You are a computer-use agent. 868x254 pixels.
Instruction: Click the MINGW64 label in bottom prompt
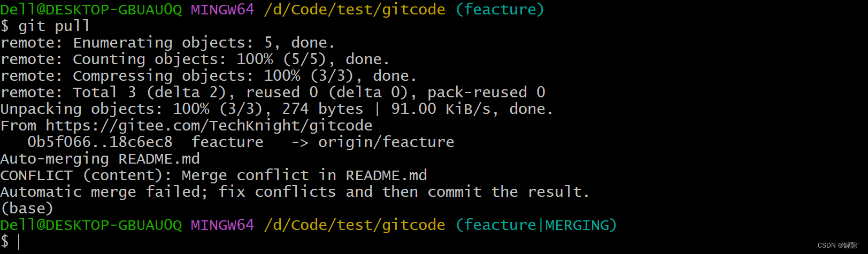[222, 225]
